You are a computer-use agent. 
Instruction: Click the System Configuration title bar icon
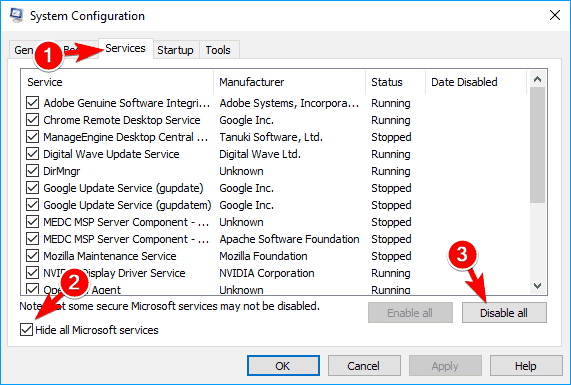pyautogui.click(x=16, y=16)
